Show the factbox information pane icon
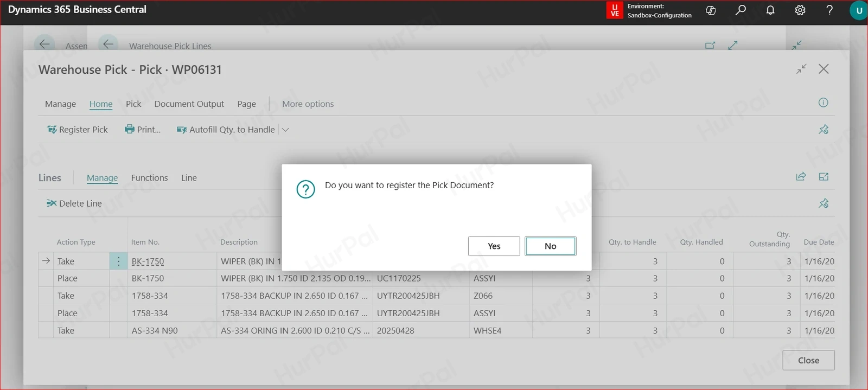Viewport: 868px width, 390px height. [x=823, y=103]
